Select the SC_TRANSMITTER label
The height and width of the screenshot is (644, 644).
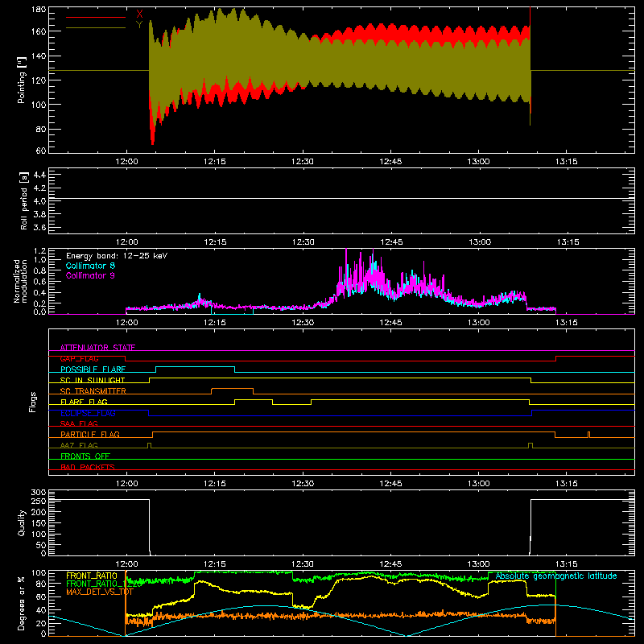pyautogui.click(x=93, y=391)
